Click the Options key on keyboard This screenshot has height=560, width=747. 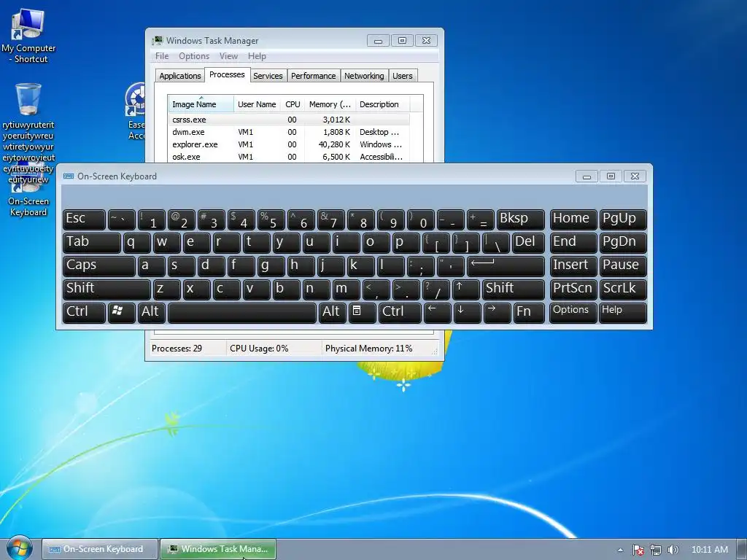[573, 313]
